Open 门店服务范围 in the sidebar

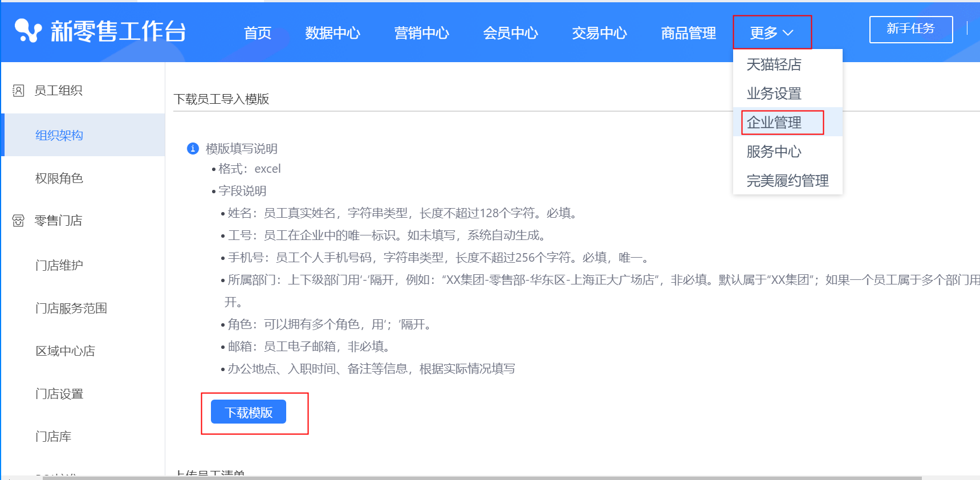(x=71, y=308)
